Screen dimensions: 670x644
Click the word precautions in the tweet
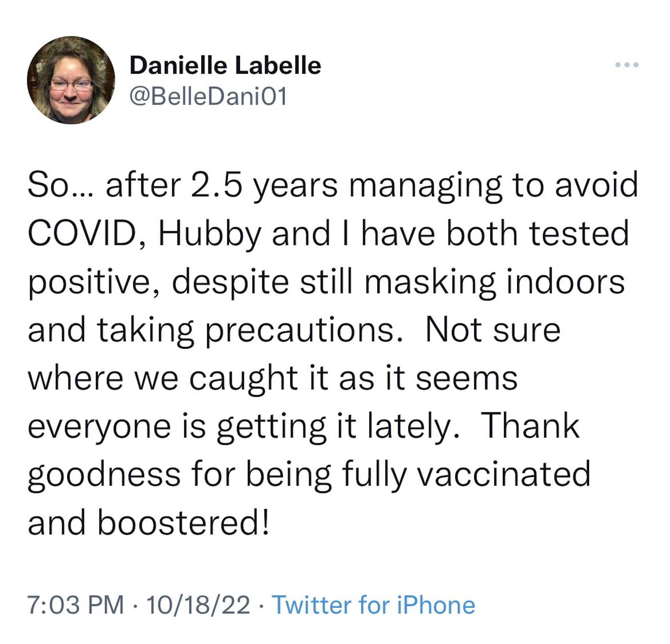click(300, 332)
